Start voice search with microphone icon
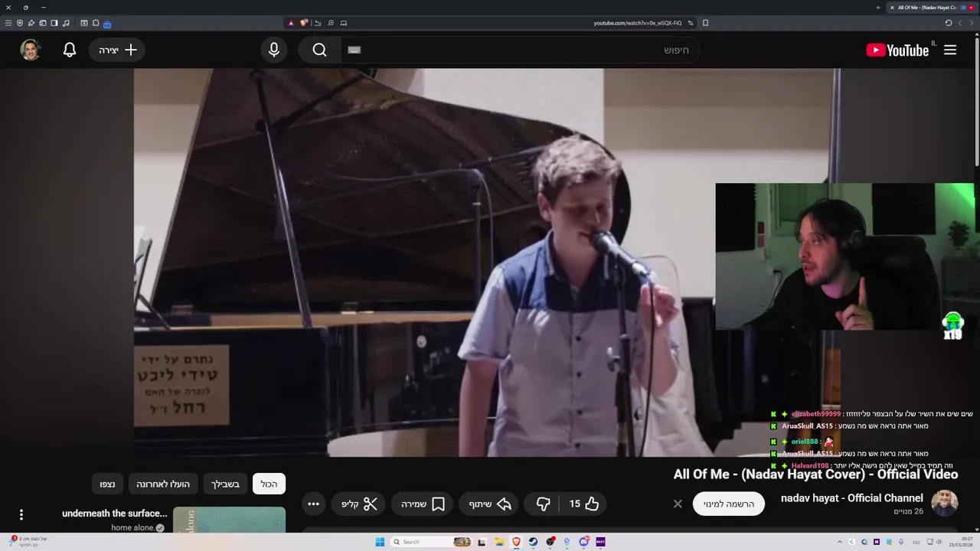The height and width of the screenshot is (551, 980). (x=274, y=50)
